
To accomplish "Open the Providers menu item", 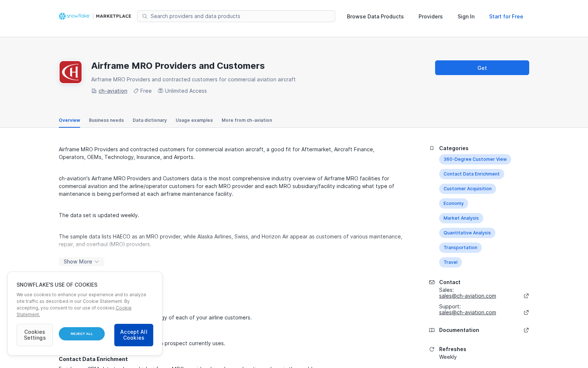I will [430, 17].
